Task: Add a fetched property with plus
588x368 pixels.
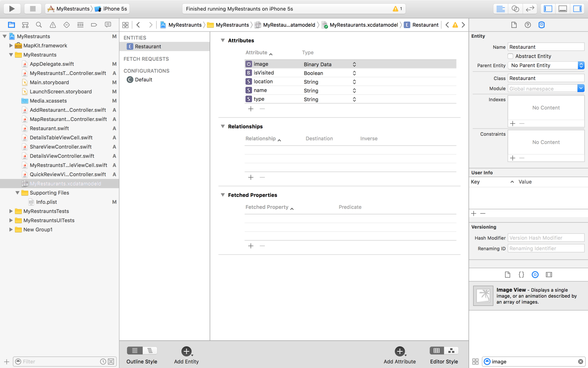Action: point(251,246)
